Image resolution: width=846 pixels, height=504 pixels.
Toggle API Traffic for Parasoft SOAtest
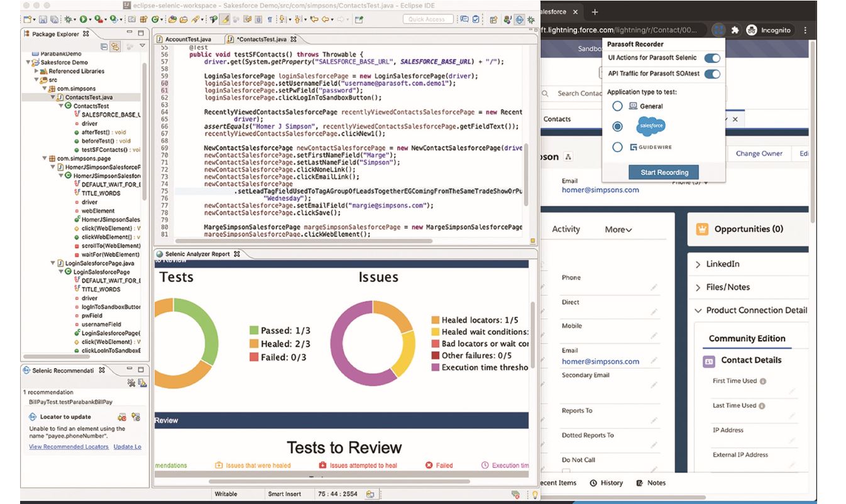pos(711,74)
